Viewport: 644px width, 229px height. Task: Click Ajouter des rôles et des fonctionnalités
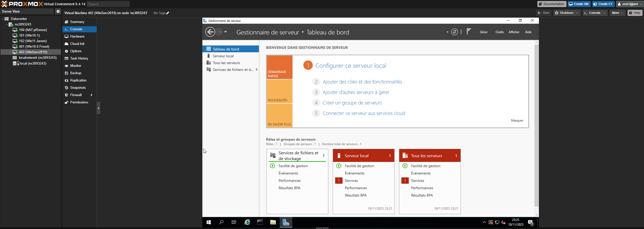click(x=362, y=82)
